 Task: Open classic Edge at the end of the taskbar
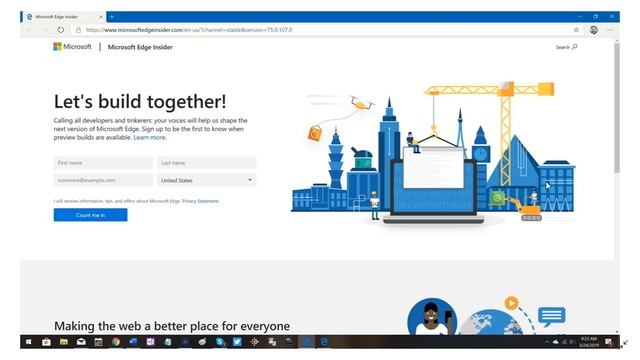coord(324,342)
